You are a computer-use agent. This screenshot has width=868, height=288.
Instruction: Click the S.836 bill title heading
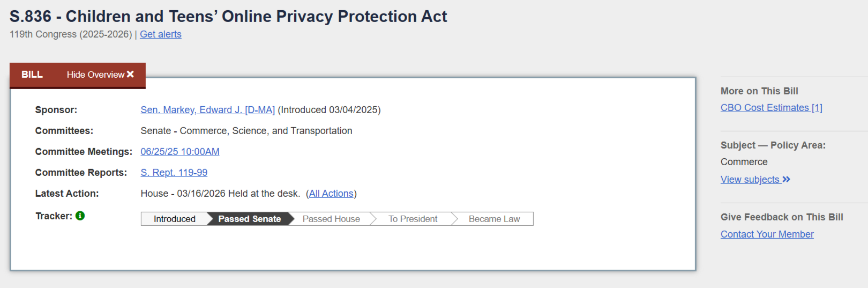[228, 17]
